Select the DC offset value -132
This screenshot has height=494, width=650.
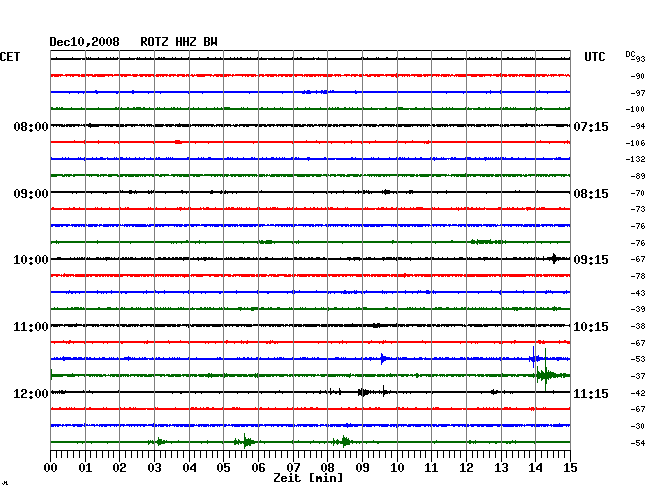tap(635, 159)
